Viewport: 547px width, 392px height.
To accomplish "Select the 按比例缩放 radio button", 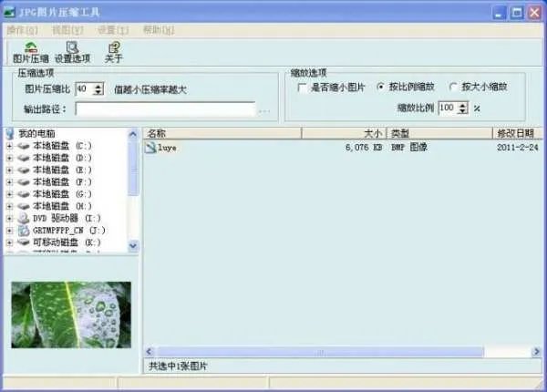I will click(x=380, y=87).
